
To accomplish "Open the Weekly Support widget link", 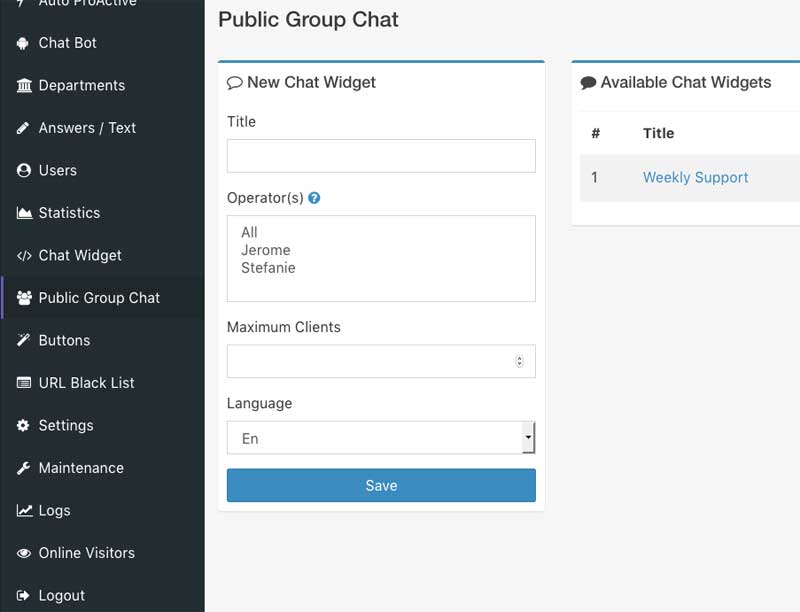I will (695, 177).
